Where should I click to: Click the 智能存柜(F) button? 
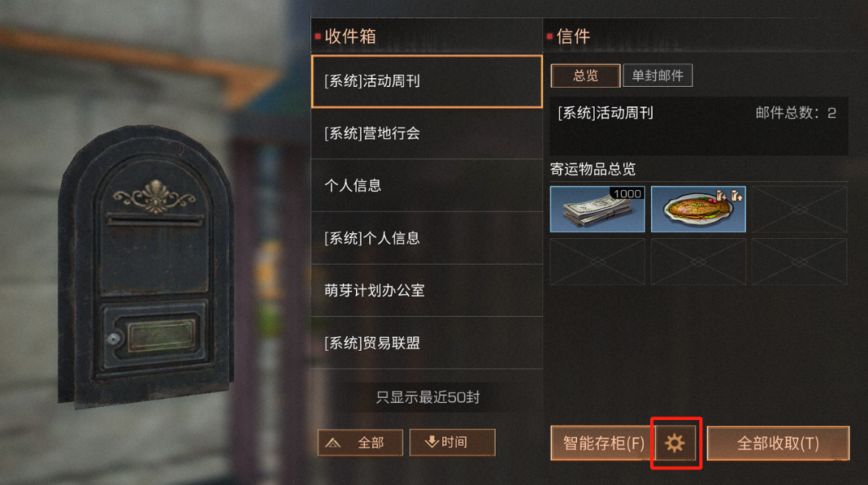point(603,443)
